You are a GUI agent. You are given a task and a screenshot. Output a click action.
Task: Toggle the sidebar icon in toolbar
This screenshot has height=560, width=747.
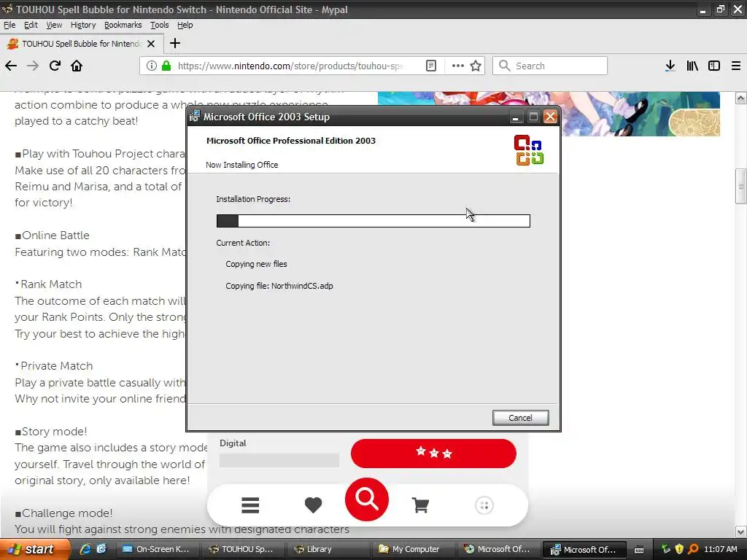[713, 66]
